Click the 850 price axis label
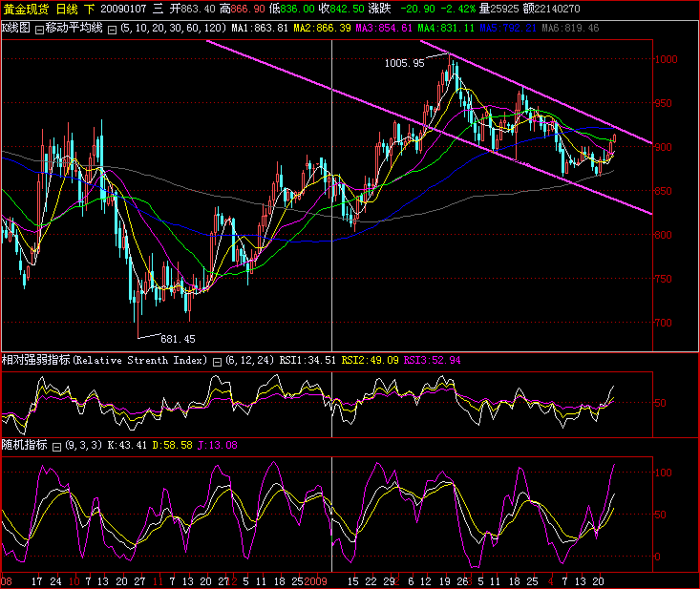 click(x=664, y=191)
